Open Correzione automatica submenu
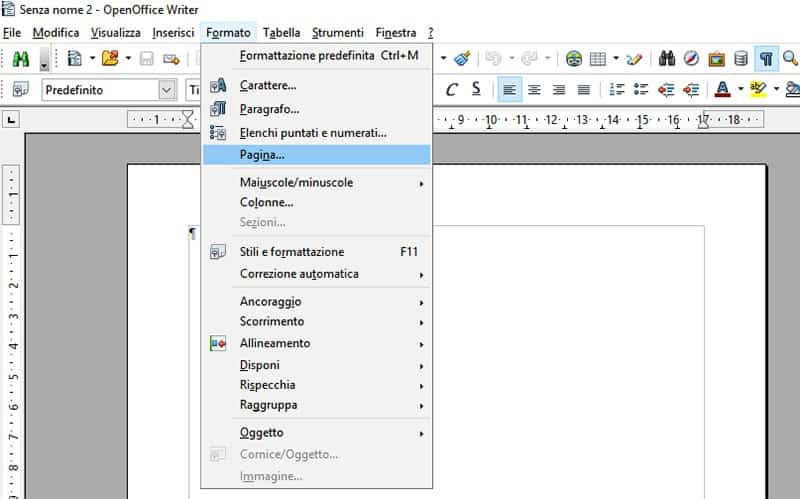Viewport: 800px width, 499px height. coord(317,274)
